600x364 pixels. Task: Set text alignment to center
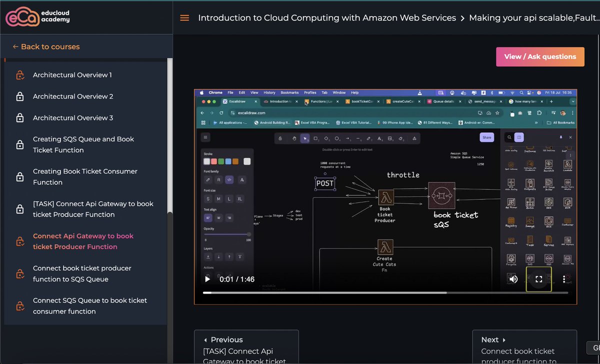pos(218,217)
